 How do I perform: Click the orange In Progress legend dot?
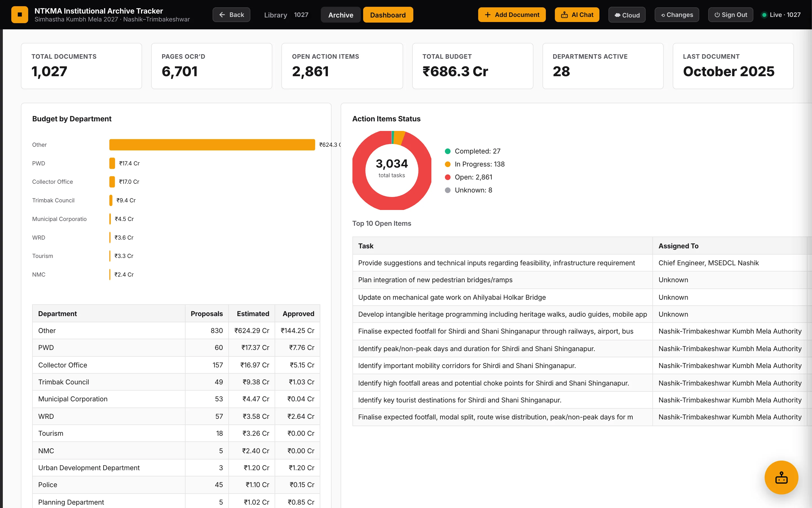click(x=448, y=164)
